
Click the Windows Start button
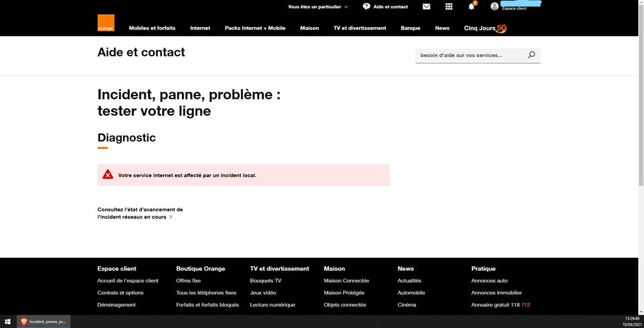(x=7, y=322)
